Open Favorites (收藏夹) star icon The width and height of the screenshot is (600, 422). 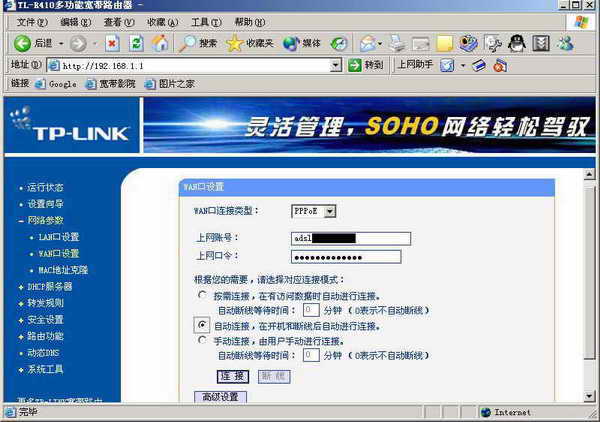tap(235, 43)
